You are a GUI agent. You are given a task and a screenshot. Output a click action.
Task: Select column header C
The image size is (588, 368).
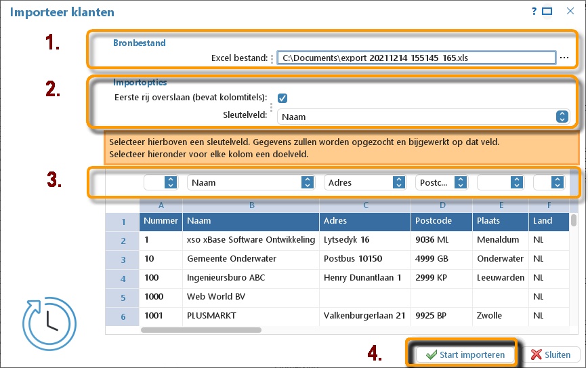tap(365, 205)
